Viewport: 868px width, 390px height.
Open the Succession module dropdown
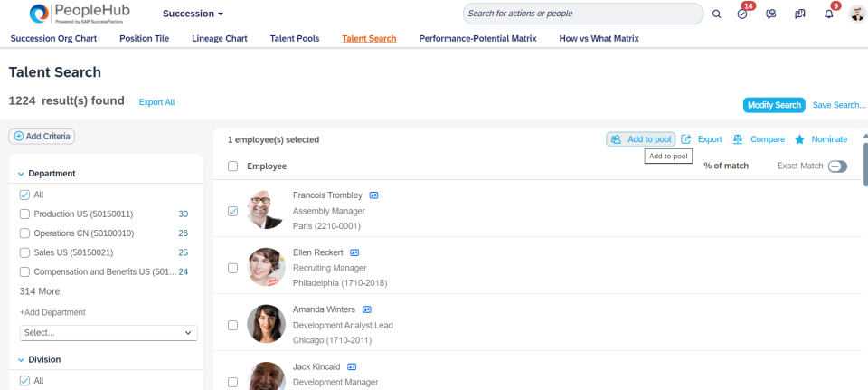[x=193, y=14]
